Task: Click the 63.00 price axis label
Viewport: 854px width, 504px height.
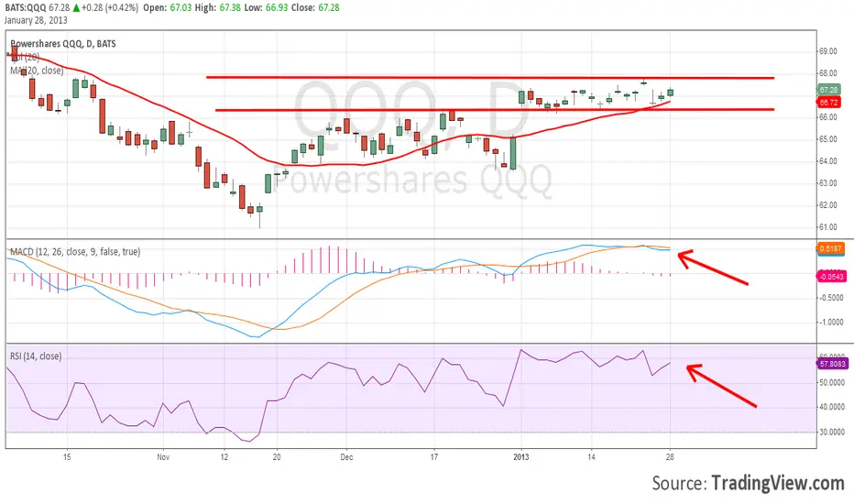Action: pyautogui.click(x=827, y=182)
